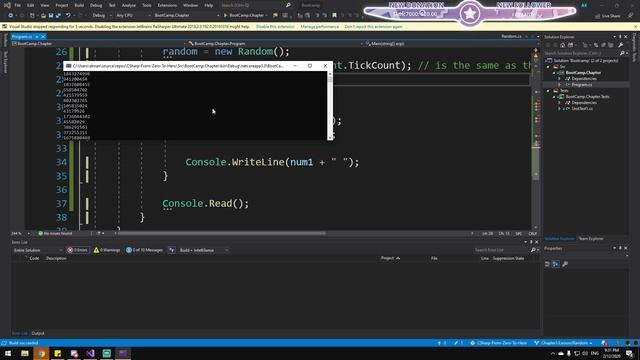
Task: Open the Project menu
Action: 62,5
